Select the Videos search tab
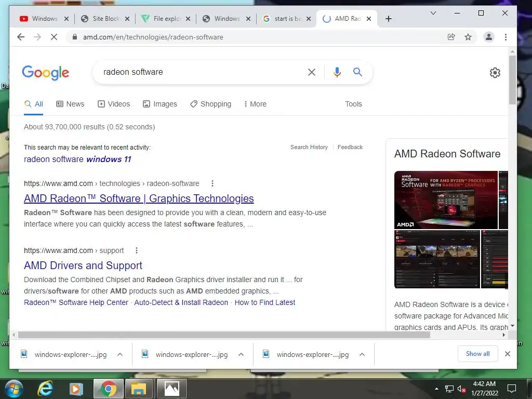 point(114,104)
